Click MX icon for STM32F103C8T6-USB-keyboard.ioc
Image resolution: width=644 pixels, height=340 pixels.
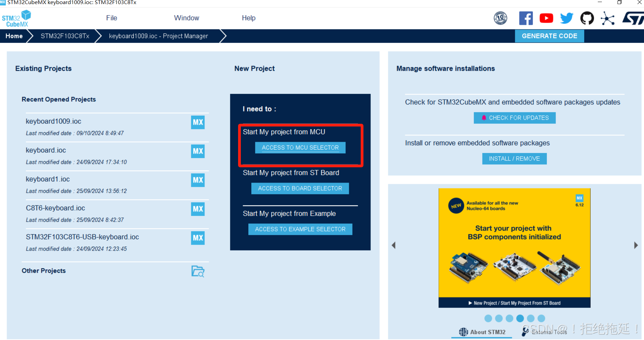coord(198,238)
